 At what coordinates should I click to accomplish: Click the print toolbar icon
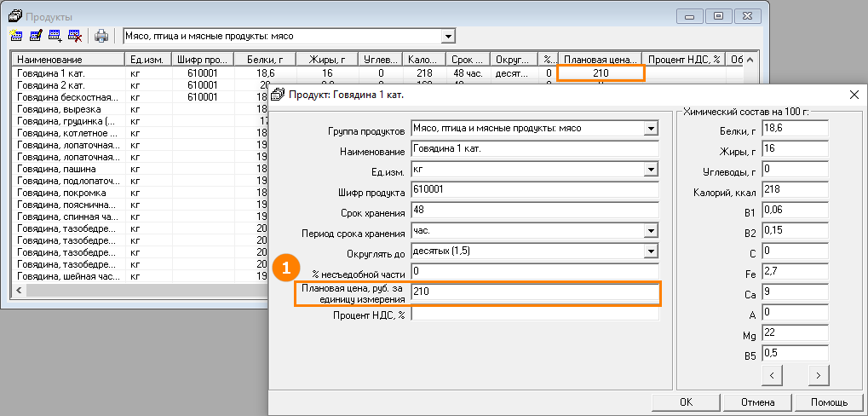pos(101,36)
